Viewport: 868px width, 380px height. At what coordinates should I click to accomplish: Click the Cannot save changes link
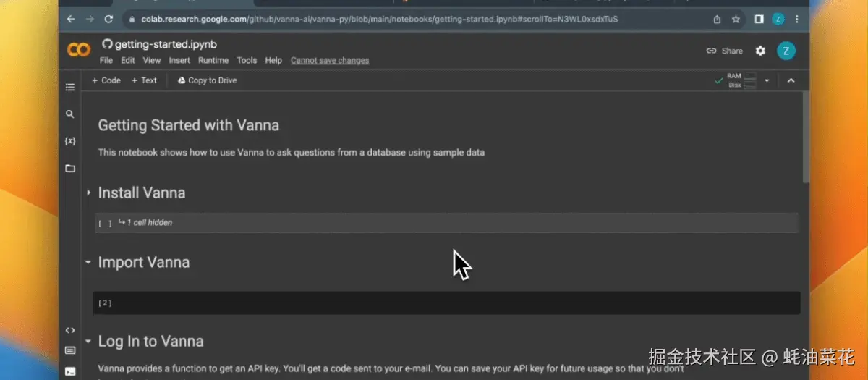(330, 60)
